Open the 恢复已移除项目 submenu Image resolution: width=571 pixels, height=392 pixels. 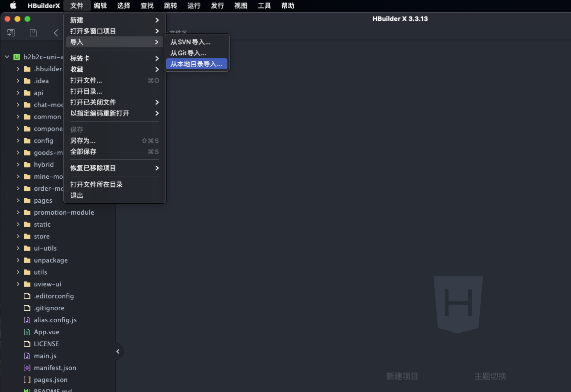tap(115, 168)
